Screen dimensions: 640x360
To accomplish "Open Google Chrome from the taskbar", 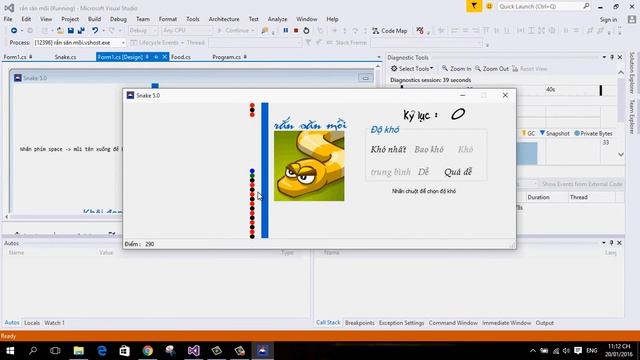I will click(x=148, y=351).
